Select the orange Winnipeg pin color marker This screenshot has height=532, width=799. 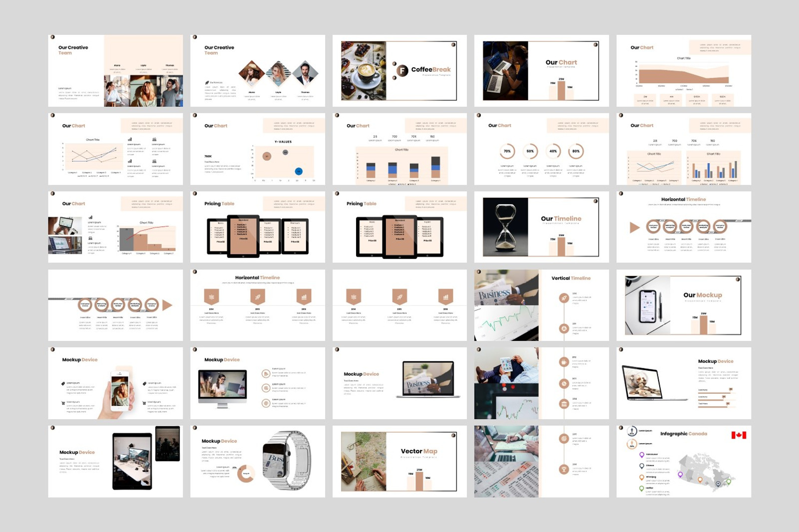pyautogui.click(x=642, y=477)
